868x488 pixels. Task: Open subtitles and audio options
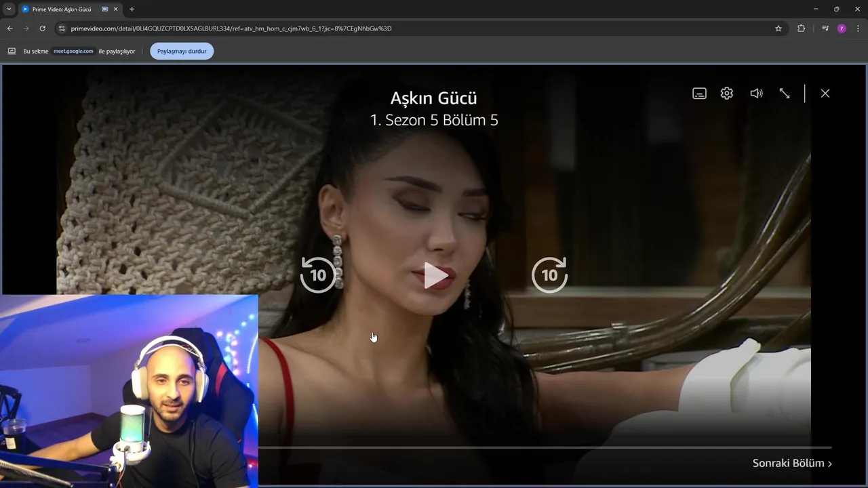coord(699,94)
